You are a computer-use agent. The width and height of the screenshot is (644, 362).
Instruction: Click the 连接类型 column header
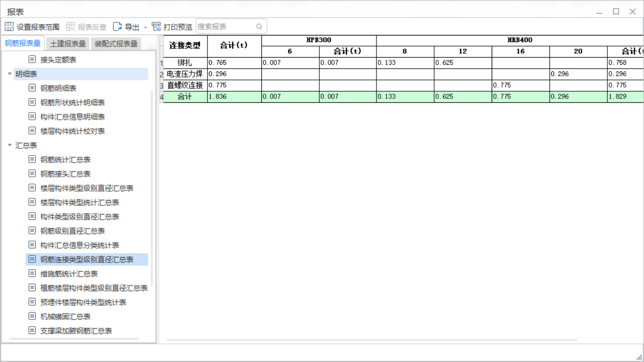(x=186, y=46)
